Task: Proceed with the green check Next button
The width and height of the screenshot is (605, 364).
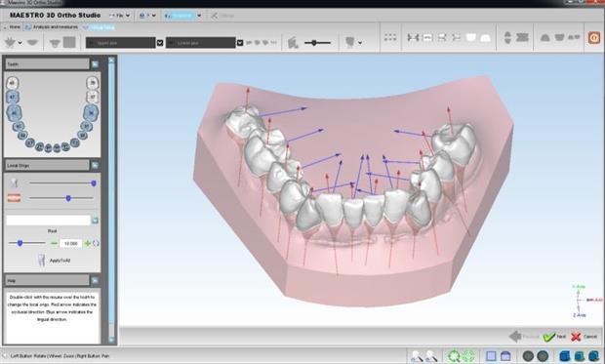Action: pos(554,337)
